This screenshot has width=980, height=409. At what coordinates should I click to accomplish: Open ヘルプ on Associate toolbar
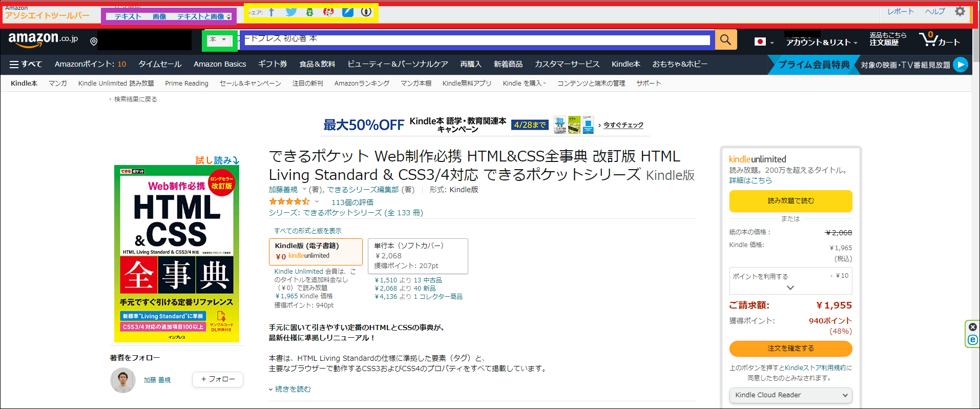tap(935, 11)
